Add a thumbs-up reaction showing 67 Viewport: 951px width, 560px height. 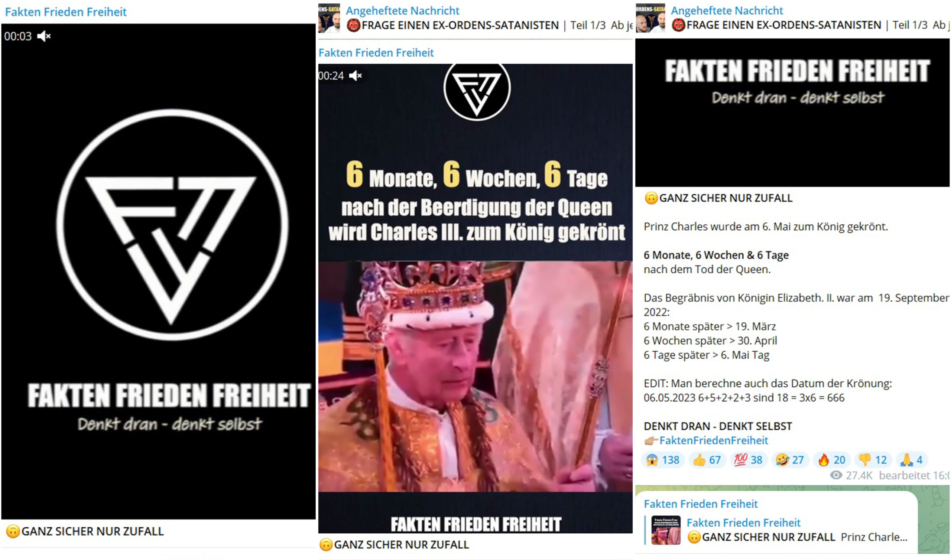pyautogui.click(x=707, y=460)
